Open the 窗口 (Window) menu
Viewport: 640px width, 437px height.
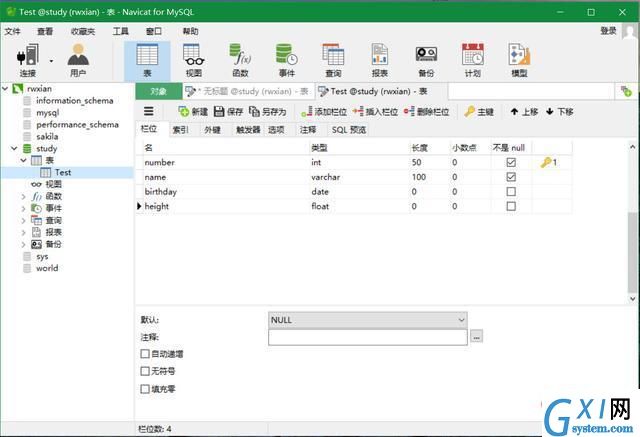click(154, 31)
